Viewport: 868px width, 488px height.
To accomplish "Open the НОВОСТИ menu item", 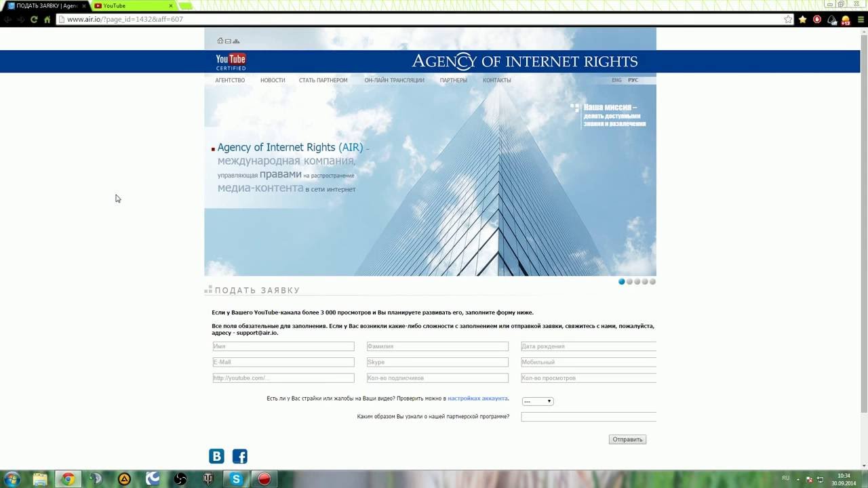I will click(273, 80).
